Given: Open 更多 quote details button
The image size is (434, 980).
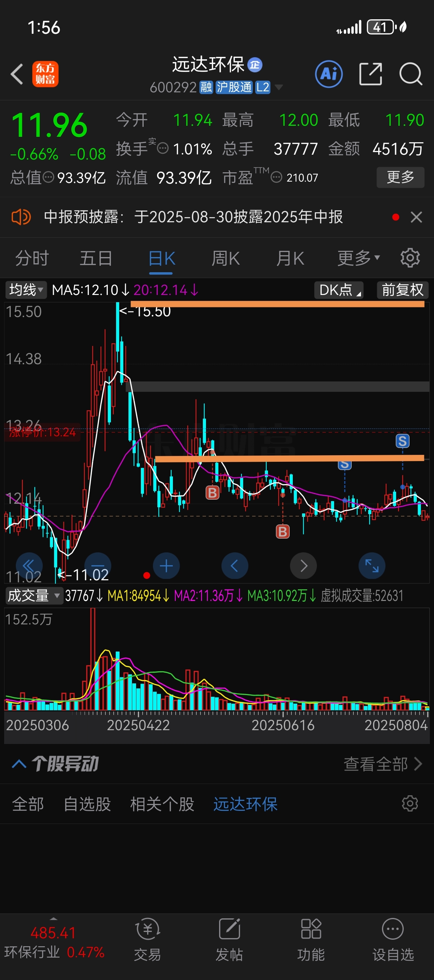Looking at the screenshot, I should tap(401, 177).
